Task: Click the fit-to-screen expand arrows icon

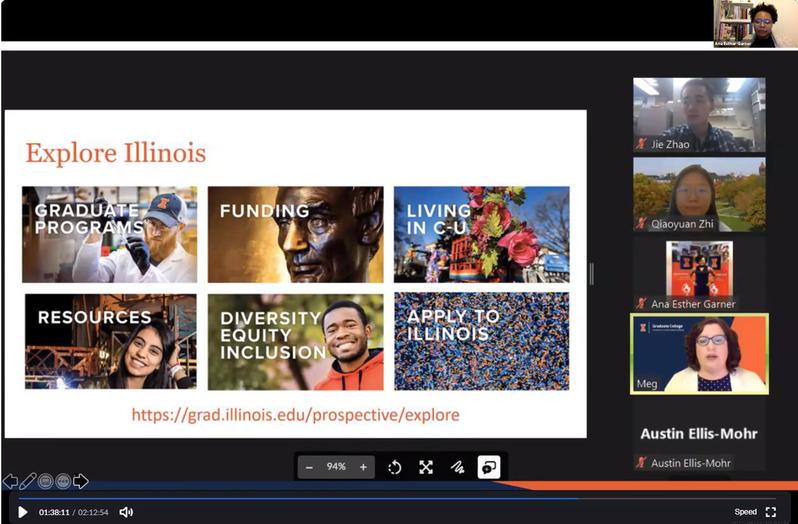Action: (426, 467)
